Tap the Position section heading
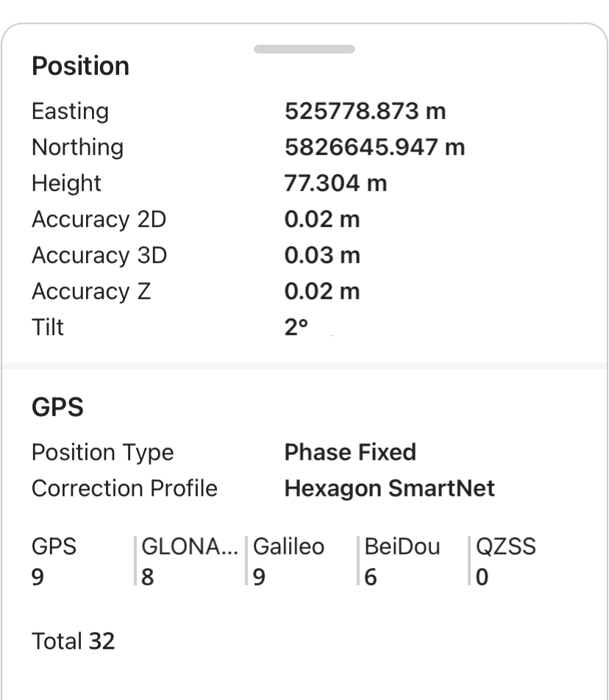Viewport: 609px width, 700px height. [x=80, y=66]
